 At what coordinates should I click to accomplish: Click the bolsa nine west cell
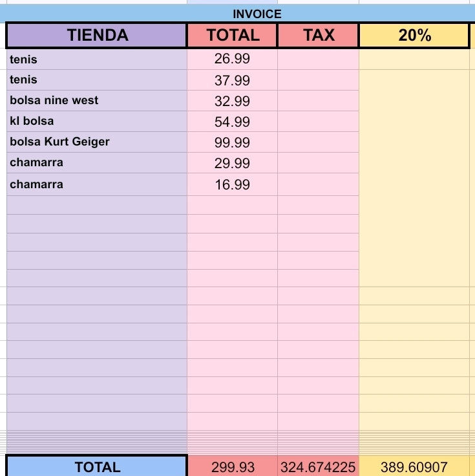(97, 101)
